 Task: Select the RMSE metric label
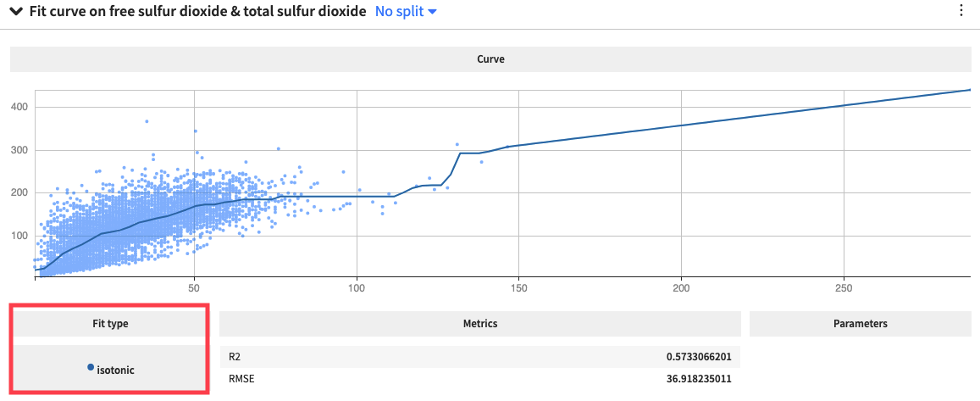[241, 378]
